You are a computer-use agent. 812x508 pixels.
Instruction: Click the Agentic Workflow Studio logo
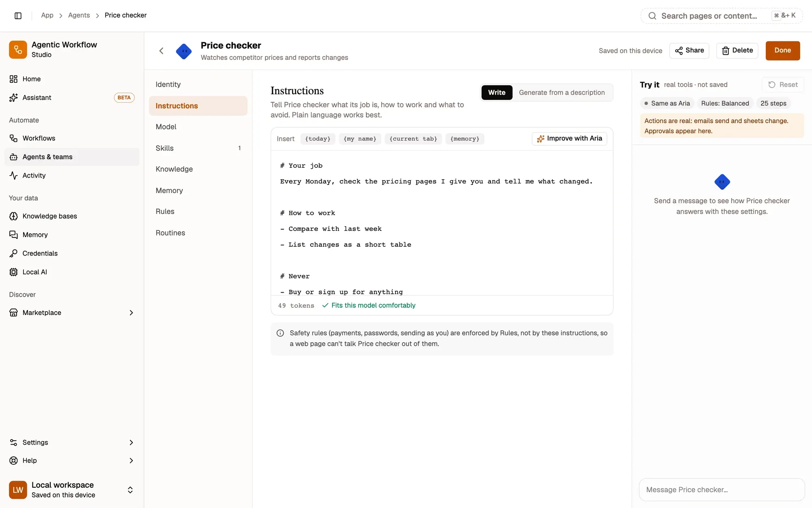18,50
